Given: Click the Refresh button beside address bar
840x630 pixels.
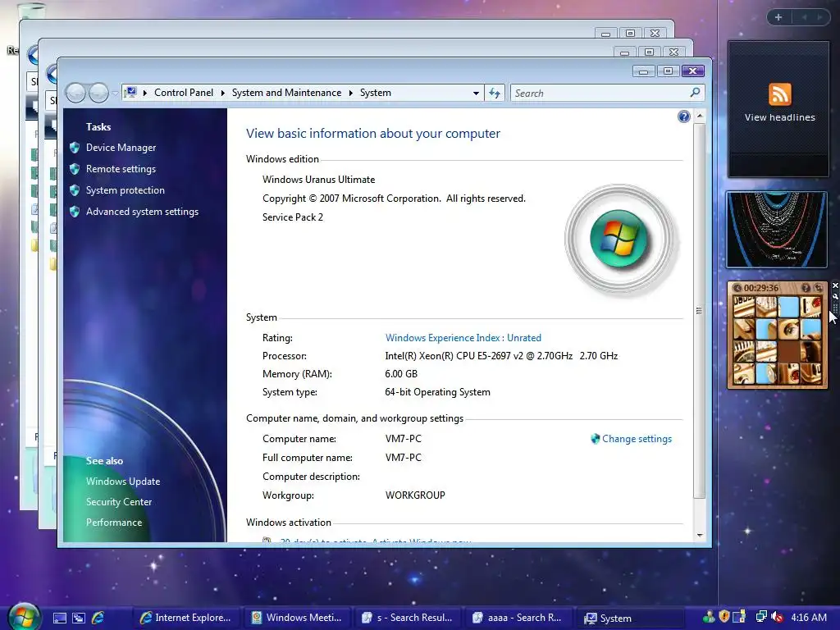Looking at the screenshot, I should tap(495, 94).
